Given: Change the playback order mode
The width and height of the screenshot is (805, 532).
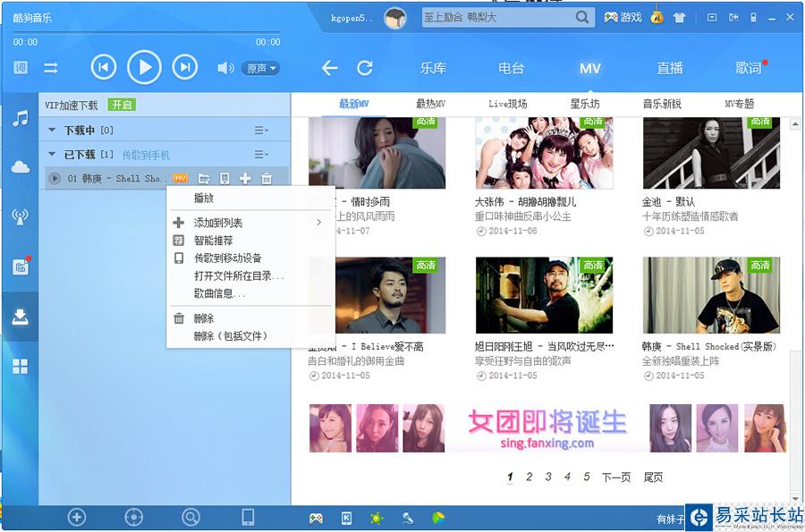Looking at the screenshot, I should coord(51,68).
